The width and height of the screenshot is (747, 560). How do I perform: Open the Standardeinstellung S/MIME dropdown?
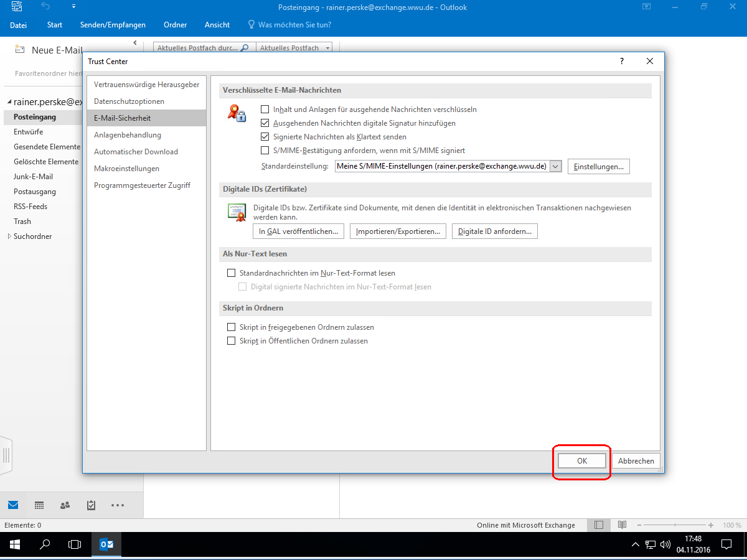[x=556, y=166]
